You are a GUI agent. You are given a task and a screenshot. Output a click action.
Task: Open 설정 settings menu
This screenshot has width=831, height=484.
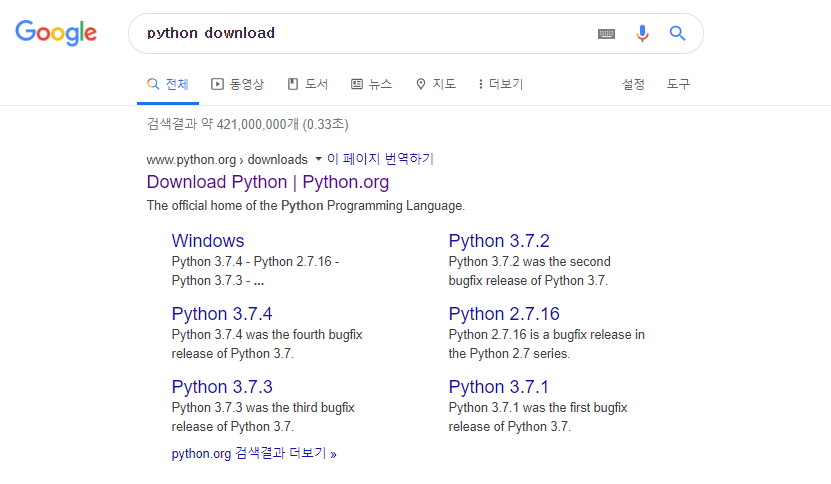633,84
